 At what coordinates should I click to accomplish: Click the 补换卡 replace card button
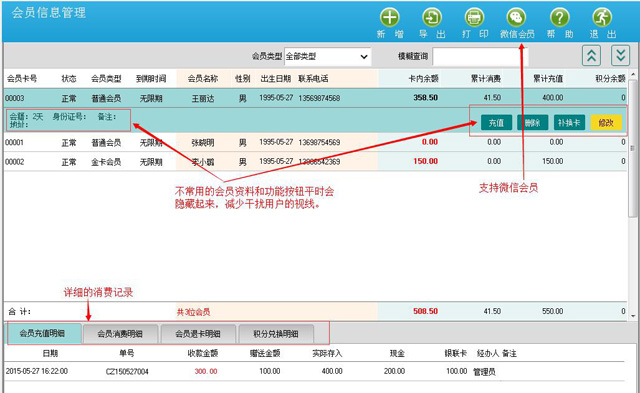569,122
